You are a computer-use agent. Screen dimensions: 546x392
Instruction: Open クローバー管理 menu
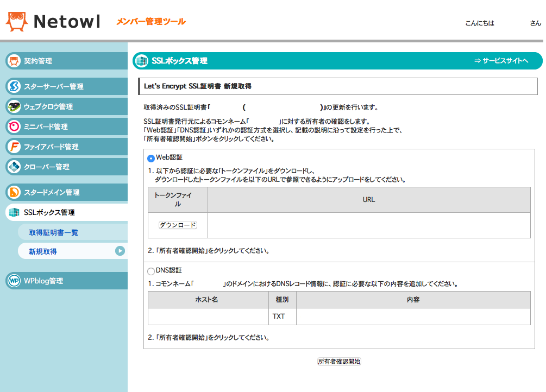click(x=66, y=167)
